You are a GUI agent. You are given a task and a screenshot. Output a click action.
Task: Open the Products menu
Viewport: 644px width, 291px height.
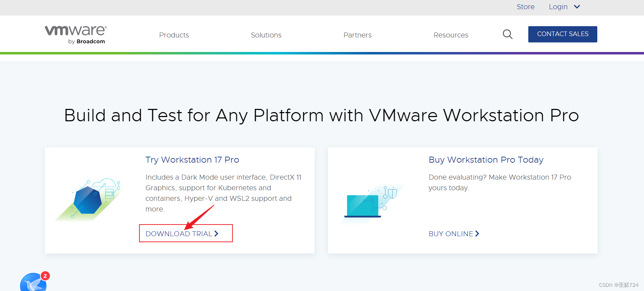pos(174,35)
